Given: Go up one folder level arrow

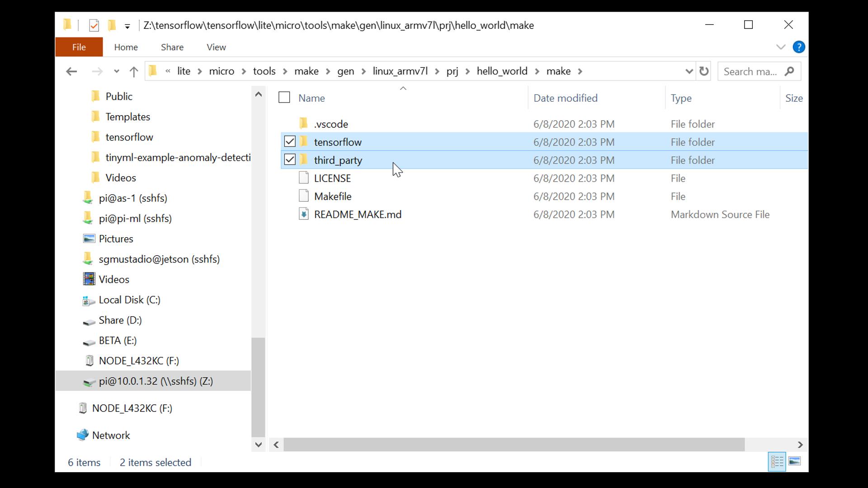Looking at the screenshot, I should 133,71.
